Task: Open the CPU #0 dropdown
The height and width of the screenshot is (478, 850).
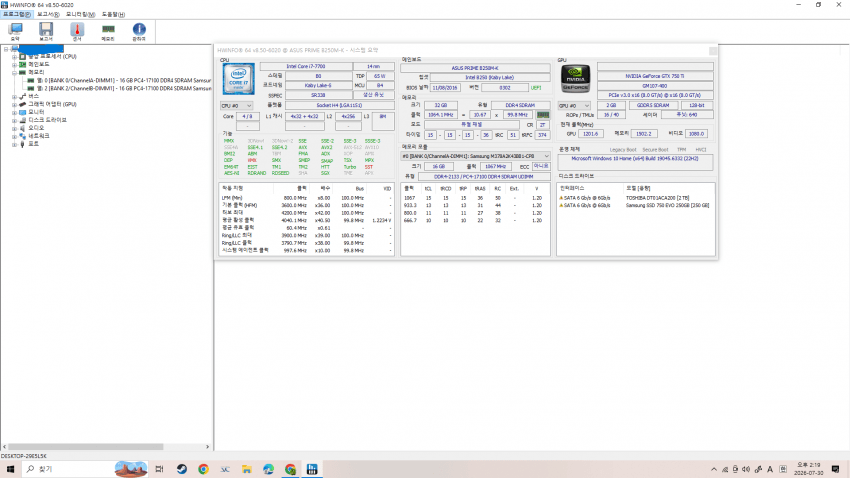Action: point(236,106)
